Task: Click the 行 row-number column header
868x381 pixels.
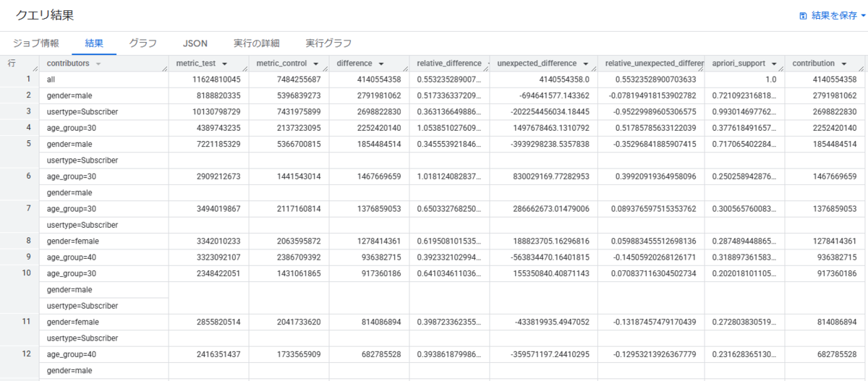Action: 20,64
